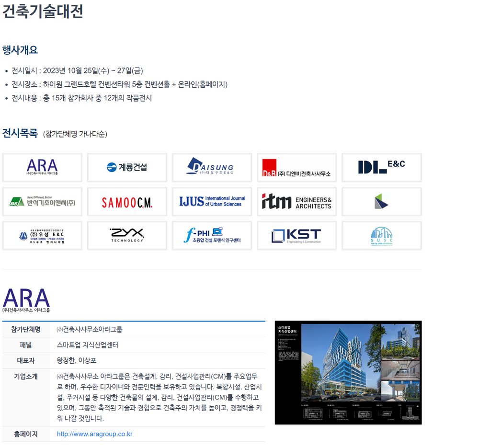The image size is (479, 448).
Task: Open the KST Engineering & Construction logo
Action: tap(297, 236)
